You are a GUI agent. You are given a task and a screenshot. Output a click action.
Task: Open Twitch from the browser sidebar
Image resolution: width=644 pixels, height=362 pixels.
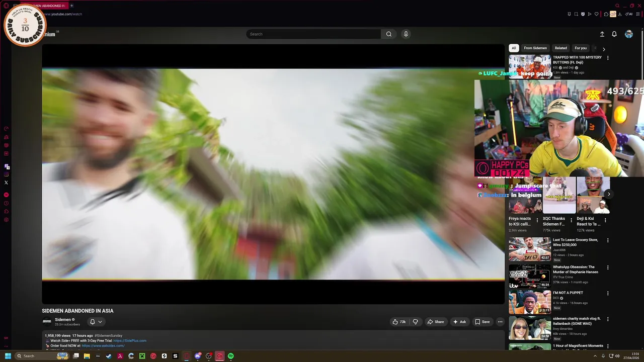pos(7,167)
